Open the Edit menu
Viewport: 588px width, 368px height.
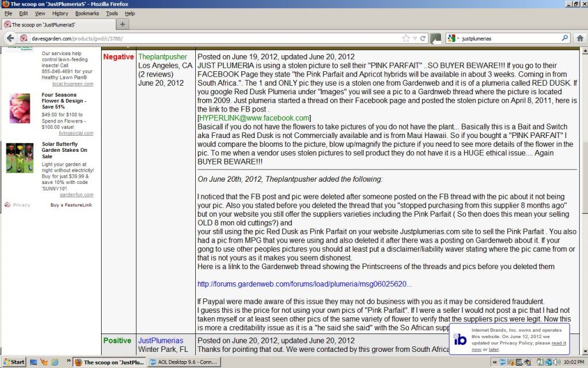pyautogui.click(x=24, y=14)
